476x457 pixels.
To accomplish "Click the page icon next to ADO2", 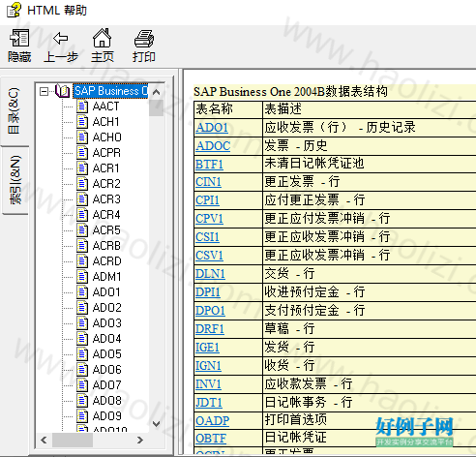I will [x=82, y=308].
